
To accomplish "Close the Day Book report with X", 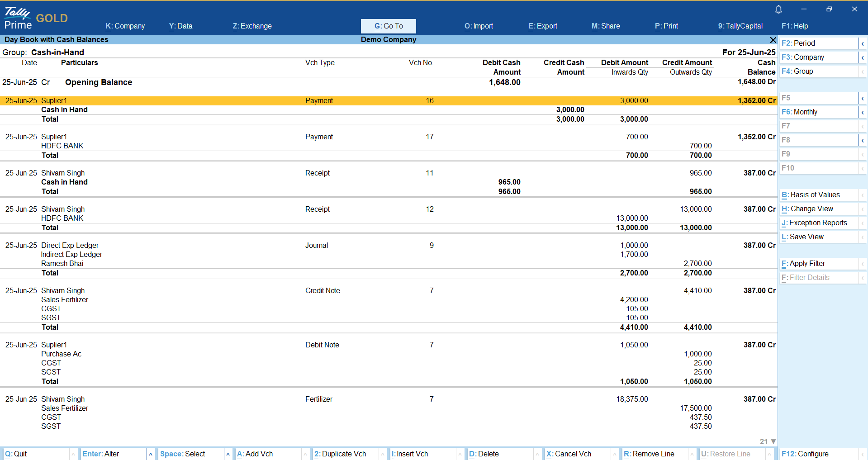I will pyautogui.click(x=773, y=40).
